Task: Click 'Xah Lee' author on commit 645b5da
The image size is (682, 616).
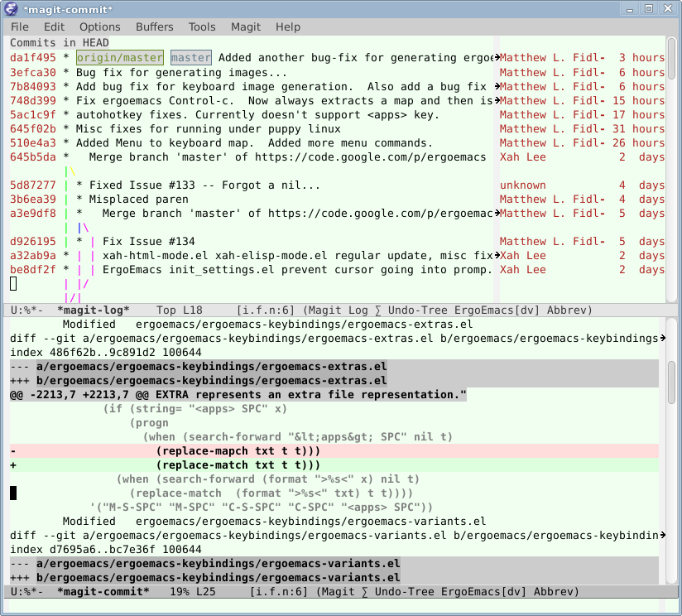Action: click(x=523, y=157)
